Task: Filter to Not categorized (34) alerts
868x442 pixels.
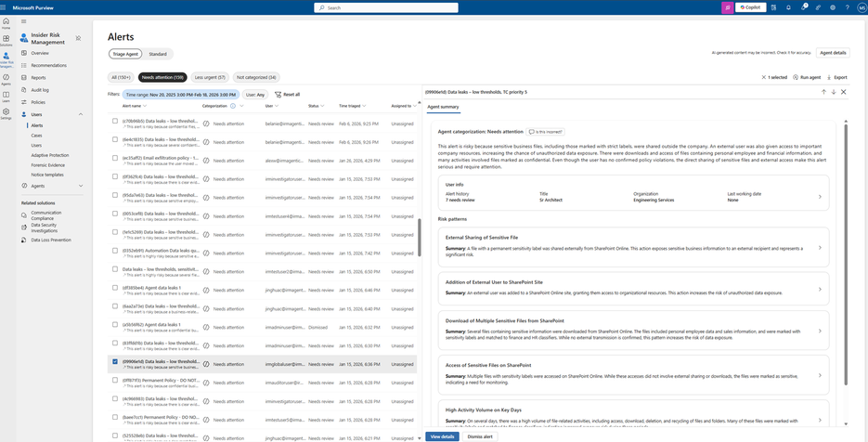Action: (x=256, y=77)
